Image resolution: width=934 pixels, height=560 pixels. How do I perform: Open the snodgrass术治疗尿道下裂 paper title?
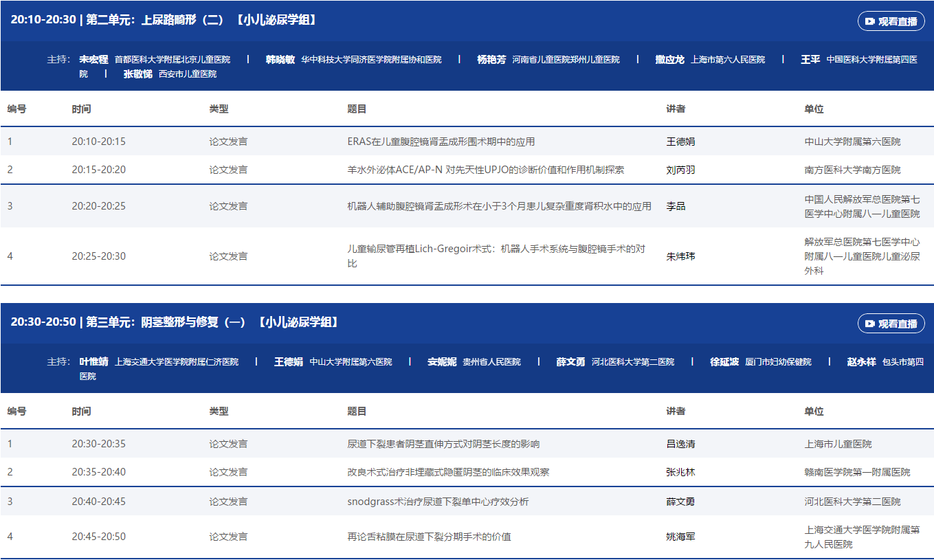[x=438, y=502]
